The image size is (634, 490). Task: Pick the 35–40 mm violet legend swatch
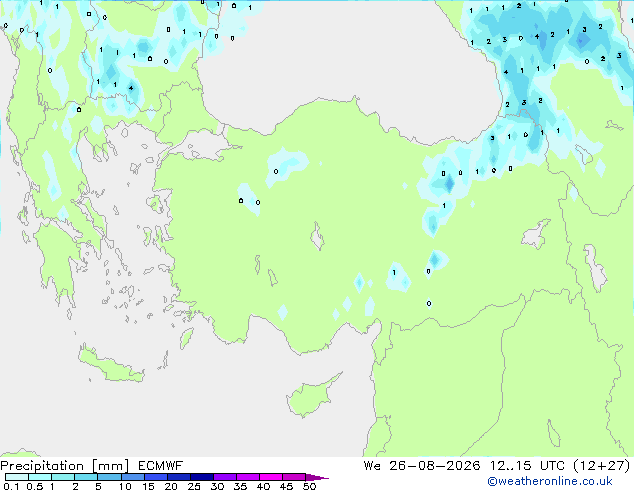click(x=247, y=477)
